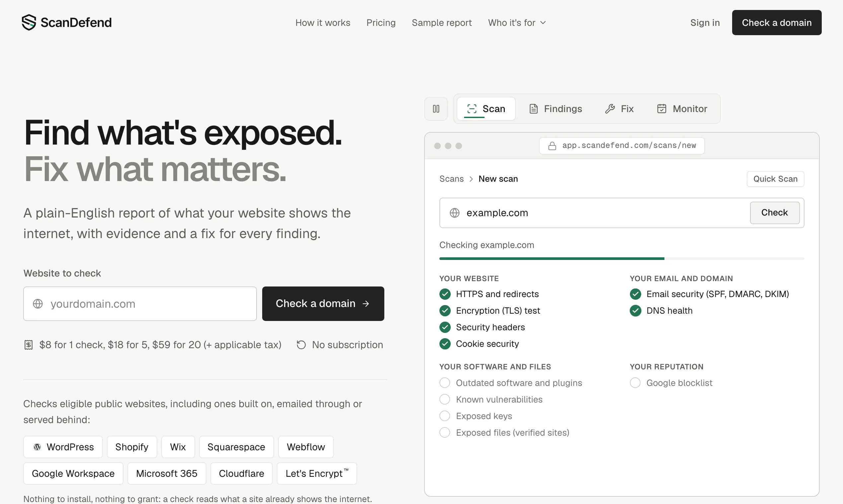Open the Sample report link
Image resolution: width=843 pixels, height=504 pixels.
point(441,23)
